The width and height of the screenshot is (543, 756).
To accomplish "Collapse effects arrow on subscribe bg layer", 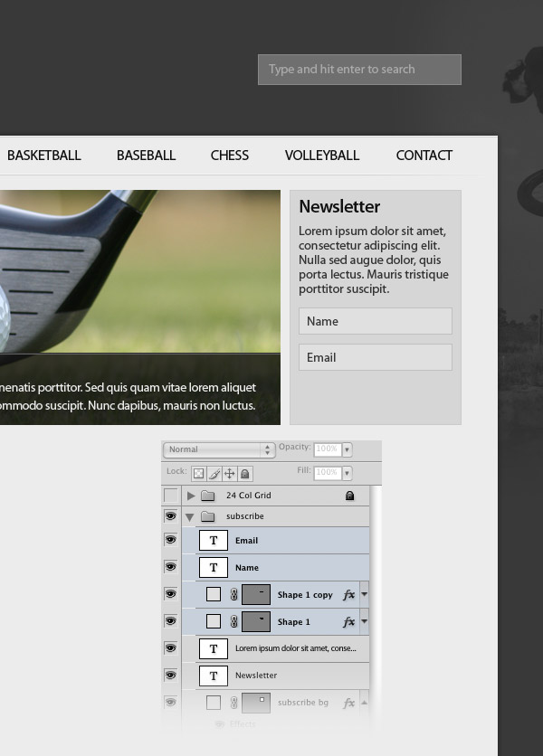I will coord(365,703).
